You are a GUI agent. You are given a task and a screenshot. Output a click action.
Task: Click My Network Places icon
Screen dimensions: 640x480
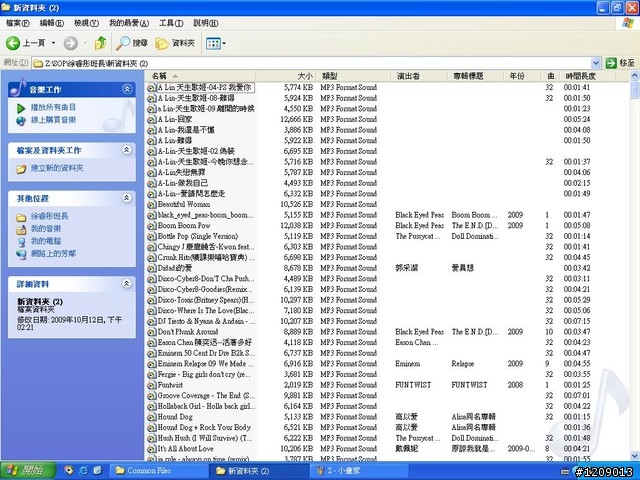(21, 254)
